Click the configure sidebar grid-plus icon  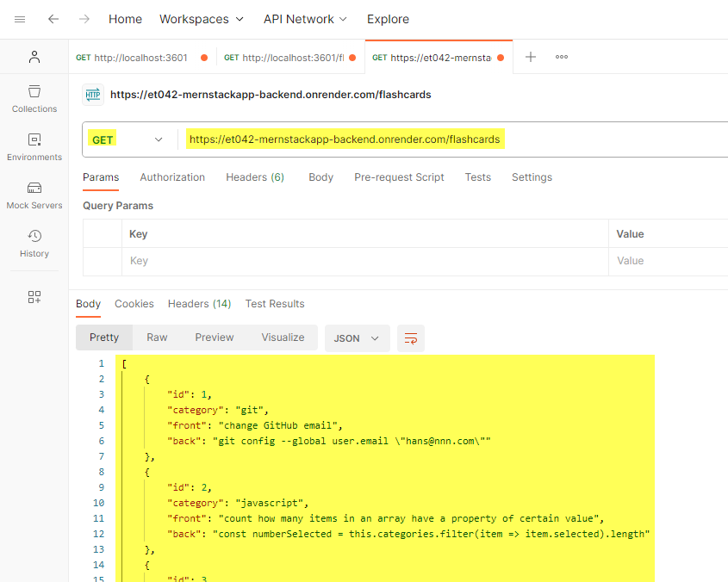[x=34, y=297]
